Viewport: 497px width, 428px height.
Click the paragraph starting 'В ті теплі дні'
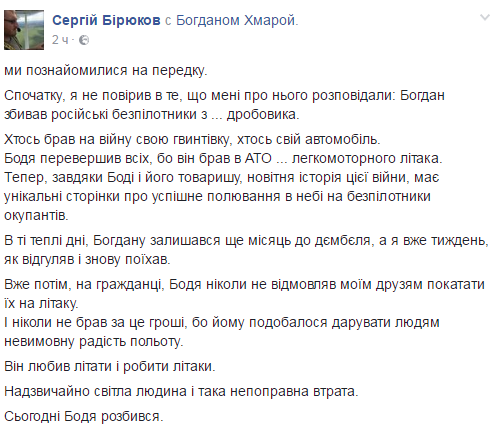pos(246,250)
